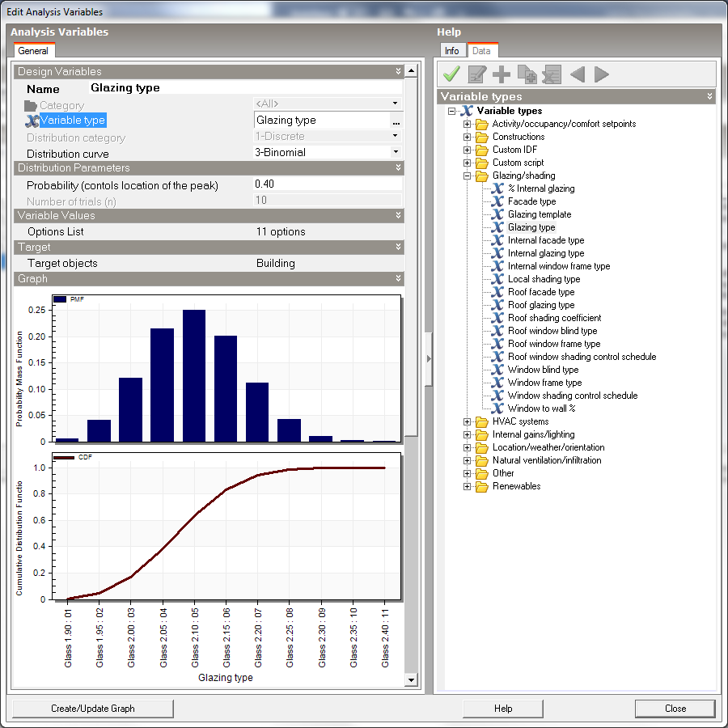Click the plus add-new icon

click(502, 74)
